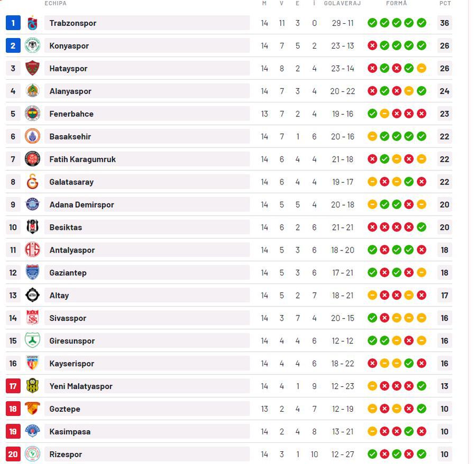Open the Adana Demirspor team link

[81, 205]
